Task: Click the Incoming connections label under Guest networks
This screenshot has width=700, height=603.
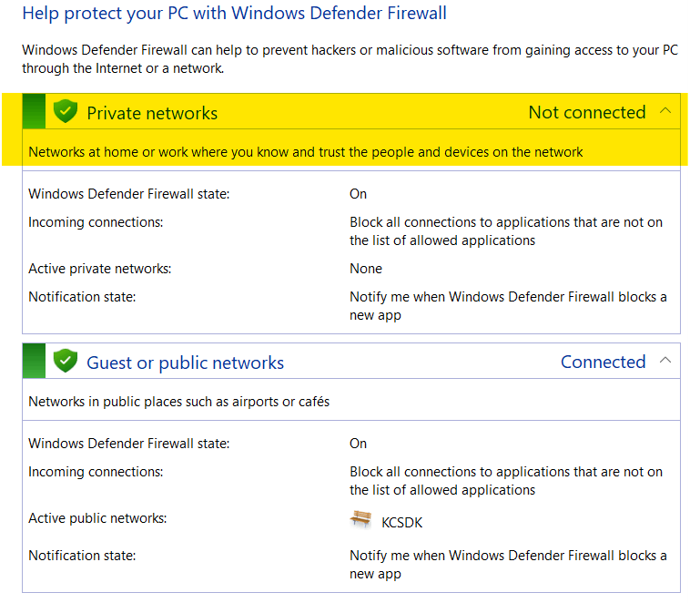Action: tap(96, 472)
